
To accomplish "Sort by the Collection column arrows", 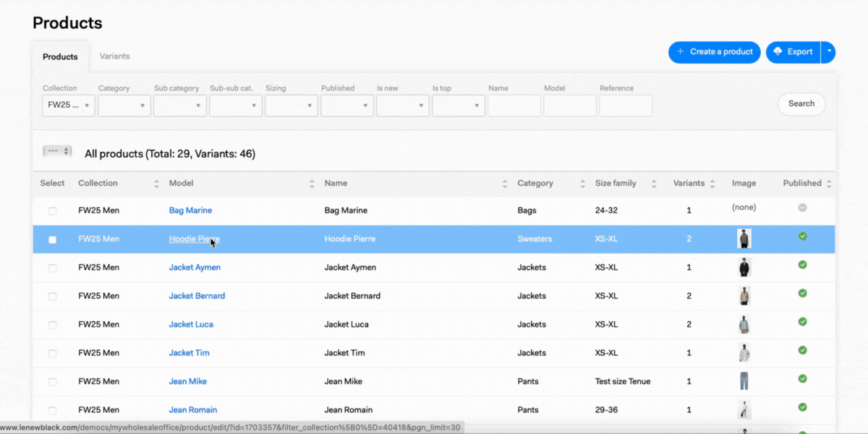I will (x=156, y=184).
